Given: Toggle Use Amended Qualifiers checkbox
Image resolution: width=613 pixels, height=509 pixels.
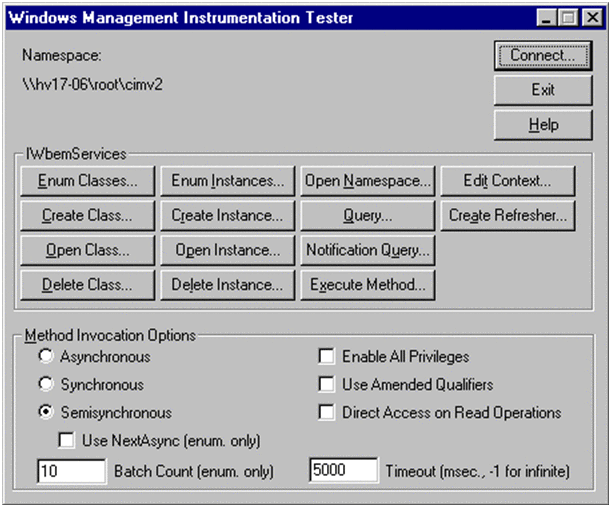Looking at the screenshot, I should point(326,384).
